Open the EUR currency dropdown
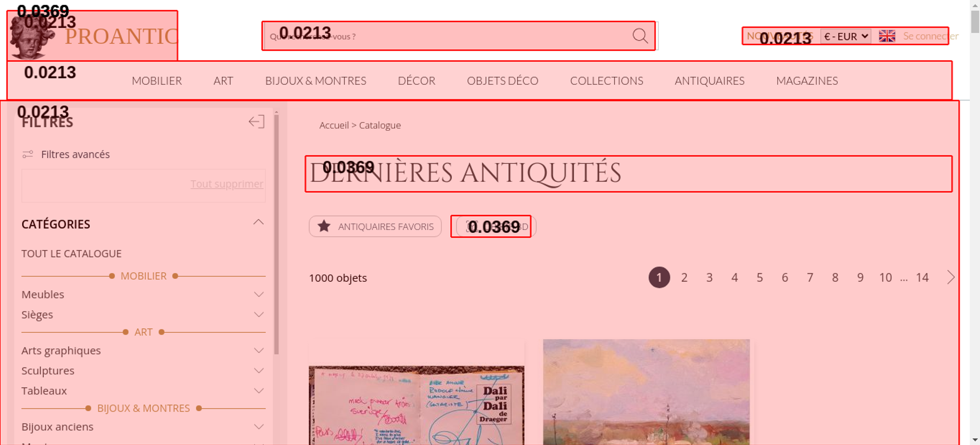980x445 pixels. (x=846, y=36)
